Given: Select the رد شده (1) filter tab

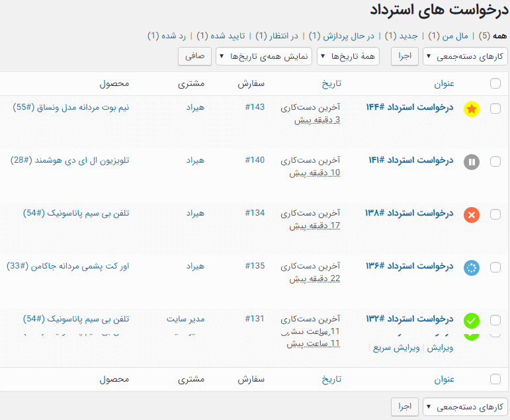Looking at the screenshot, I should 167,36.
